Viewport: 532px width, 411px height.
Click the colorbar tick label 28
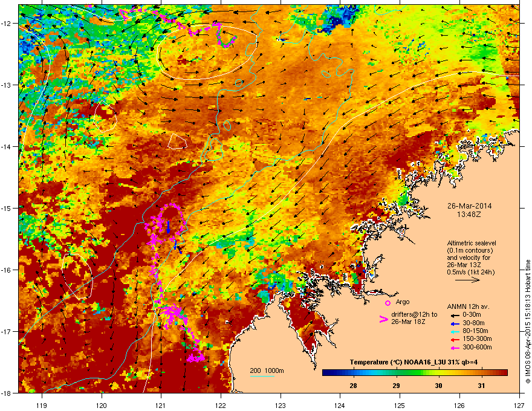(x=353, y=386)
